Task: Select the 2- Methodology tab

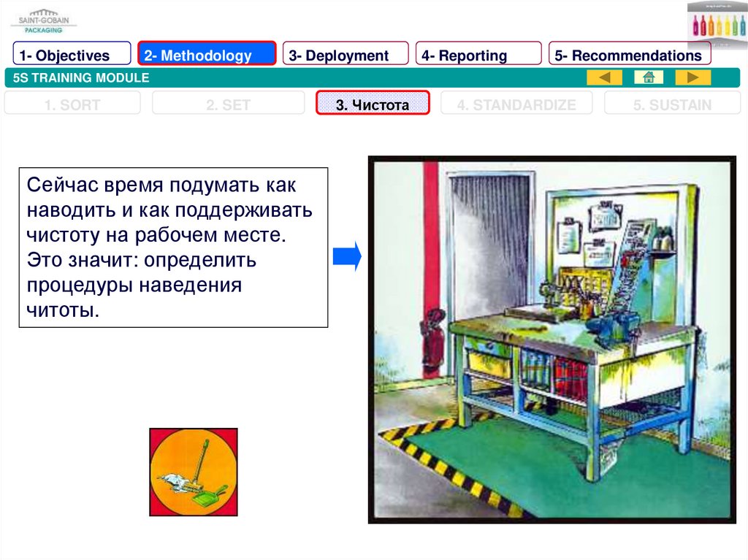Action: pos(207,55)
